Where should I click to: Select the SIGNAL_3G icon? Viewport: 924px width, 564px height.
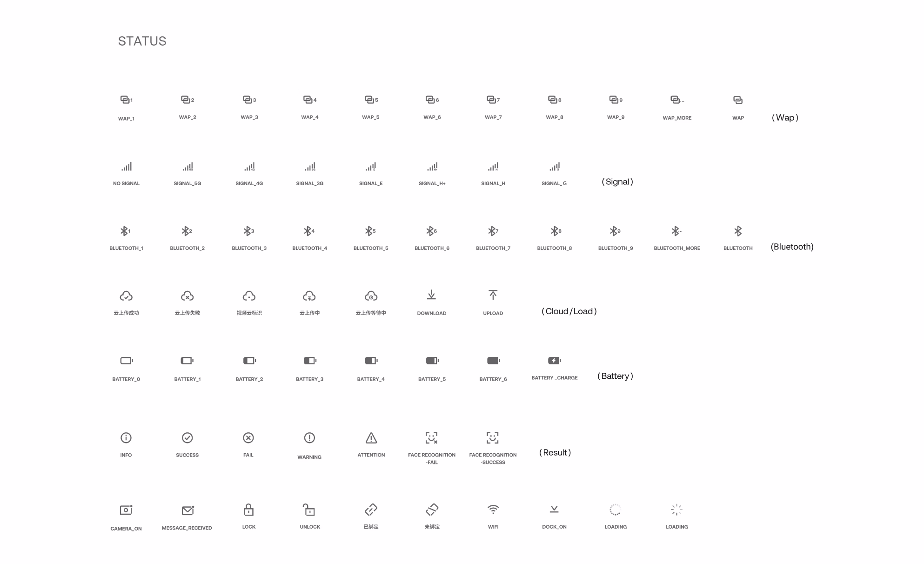point(310,166)
